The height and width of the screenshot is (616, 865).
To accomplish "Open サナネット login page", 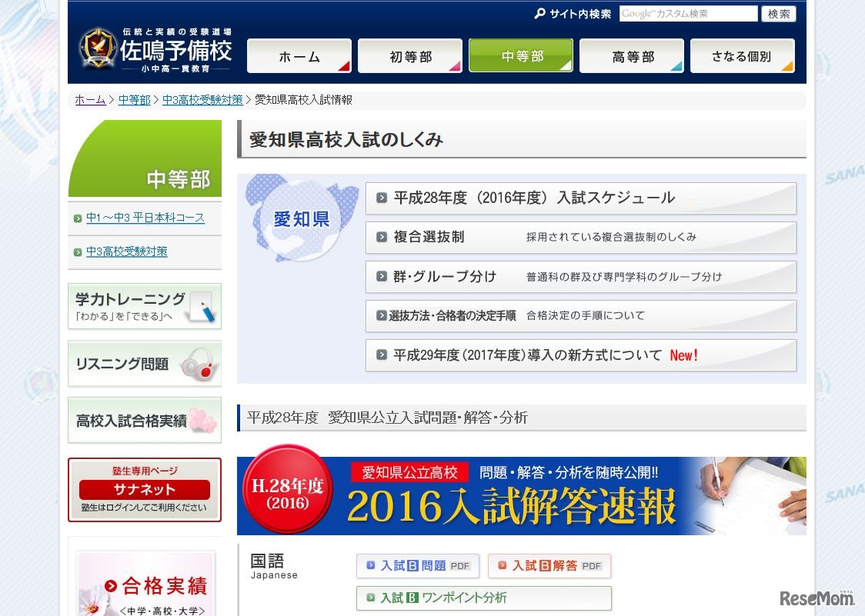I will (x=144, y=490).
